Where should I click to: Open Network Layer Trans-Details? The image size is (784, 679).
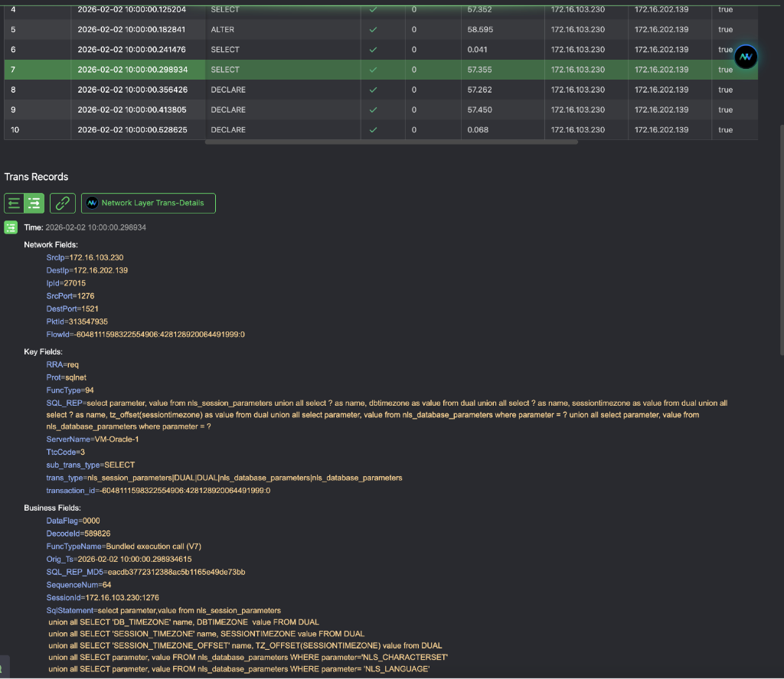point(149,203)
